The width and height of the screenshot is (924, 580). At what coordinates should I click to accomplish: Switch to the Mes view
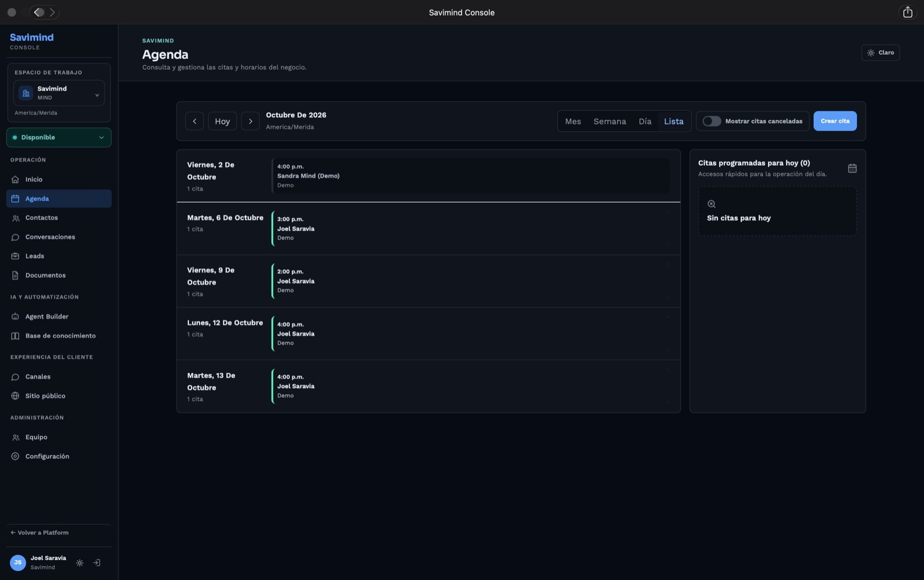click(573, 121)
